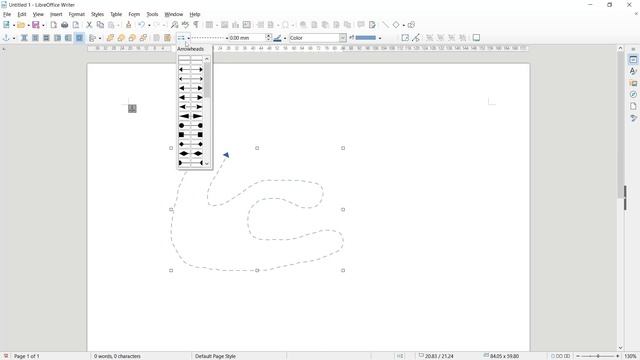
Task: Open the sidebar Navigator compass icon
Action: click(633, 94)
